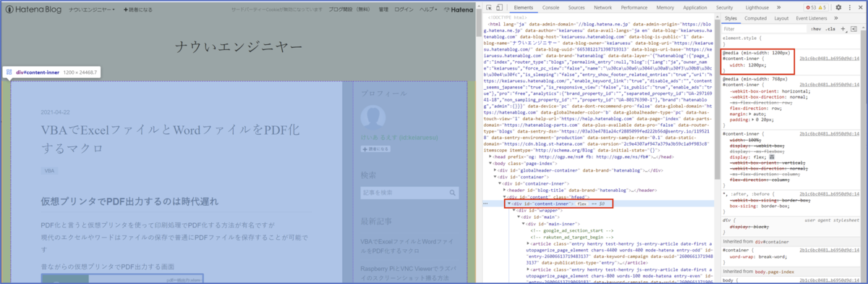Open the Memory tab

(x=665, y=7)
